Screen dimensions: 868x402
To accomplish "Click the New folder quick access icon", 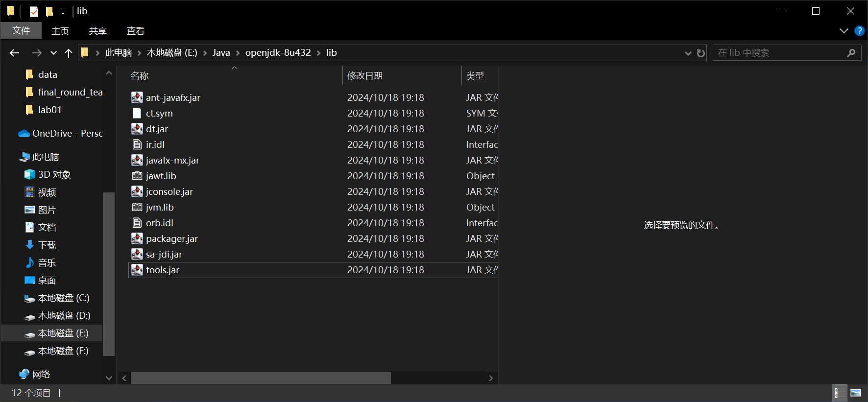I will 49,11.
